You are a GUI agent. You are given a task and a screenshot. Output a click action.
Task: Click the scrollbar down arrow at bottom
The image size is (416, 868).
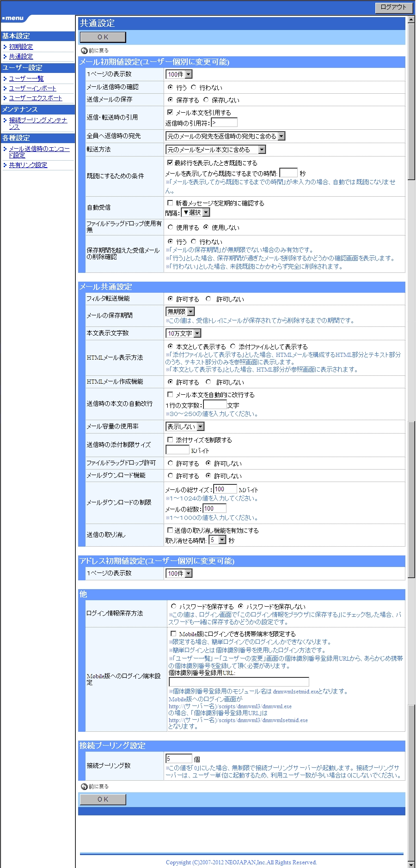pos(411,864)
